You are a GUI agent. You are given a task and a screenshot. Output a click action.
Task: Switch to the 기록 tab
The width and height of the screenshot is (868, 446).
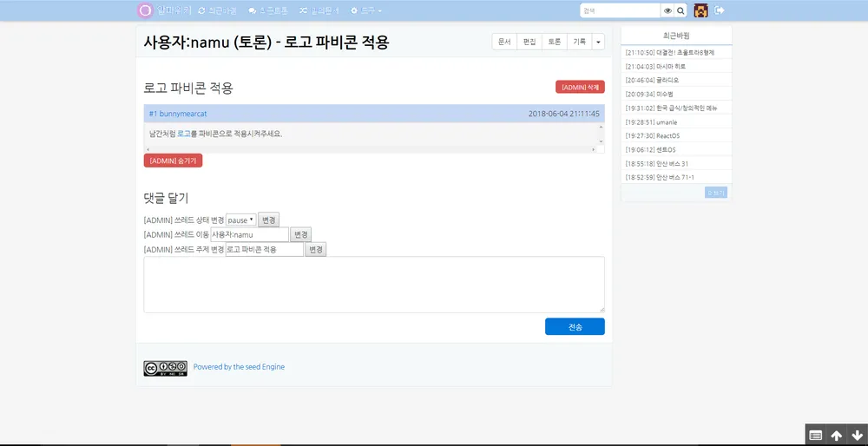pyautogui.click(x=579, y=42)
